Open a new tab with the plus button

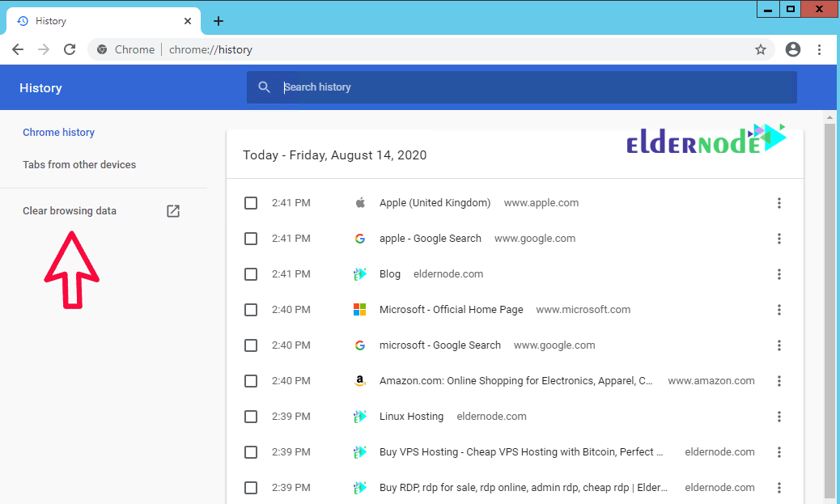(x=218, y=21)
